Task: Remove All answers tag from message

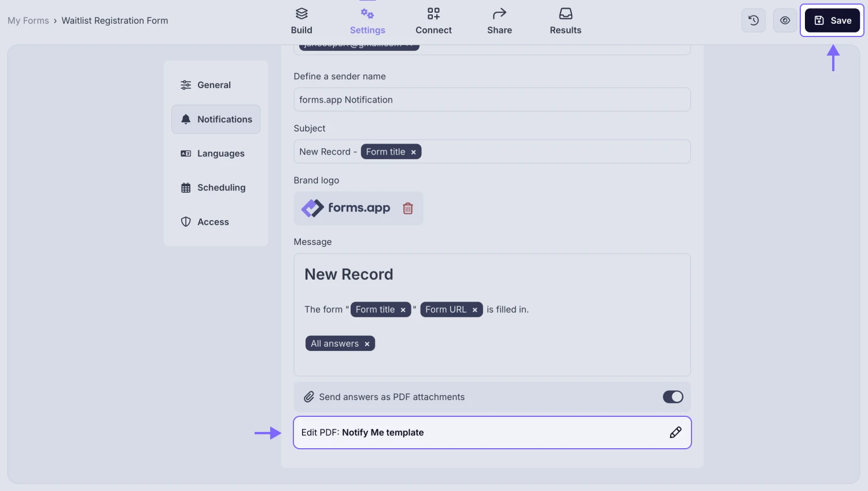Action: [x=367, y=344]
